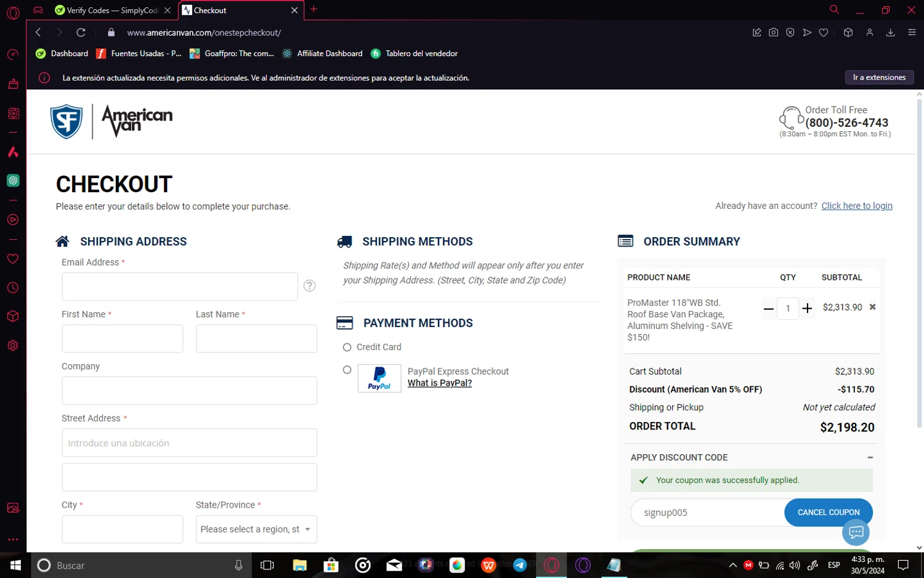Click the Street Address field
The height and width of the screenshot is (578, 924).
(189, 442)
